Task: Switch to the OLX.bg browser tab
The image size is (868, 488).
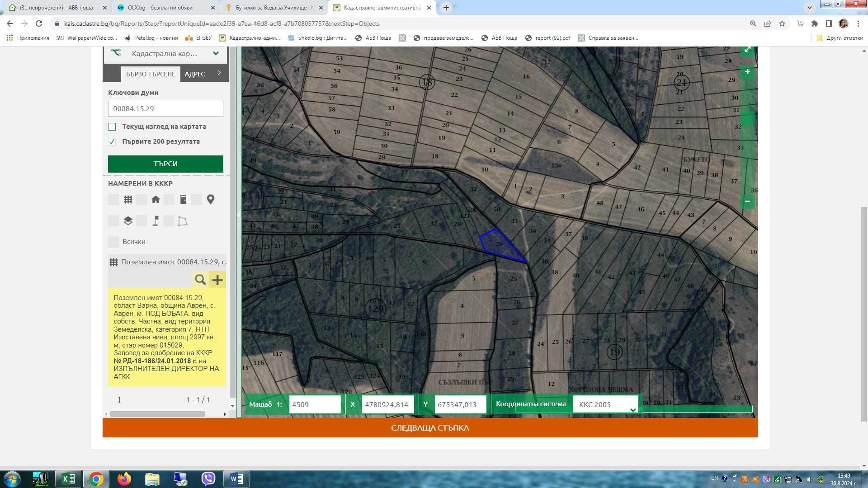Action: coord(160,8)
